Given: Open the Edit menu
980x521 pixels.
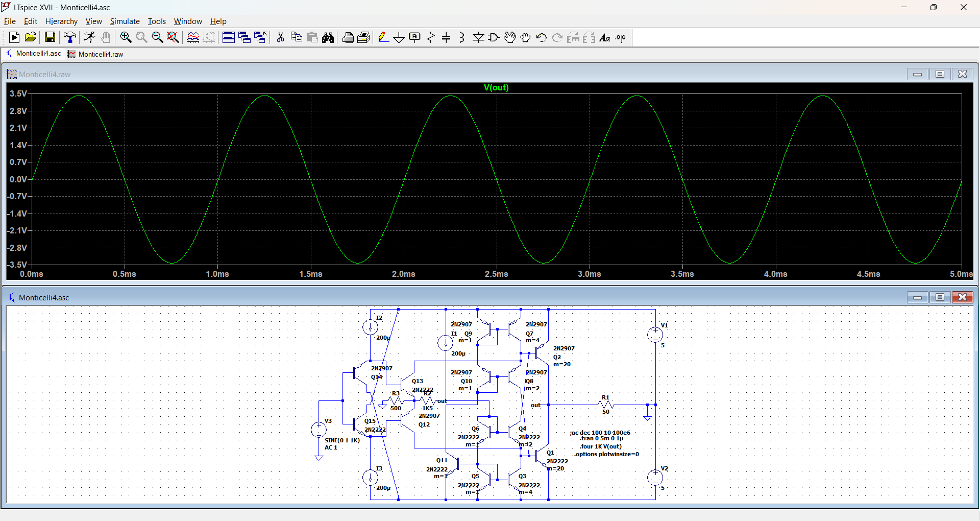Looking at the screenshot, I should click(31, 21).
